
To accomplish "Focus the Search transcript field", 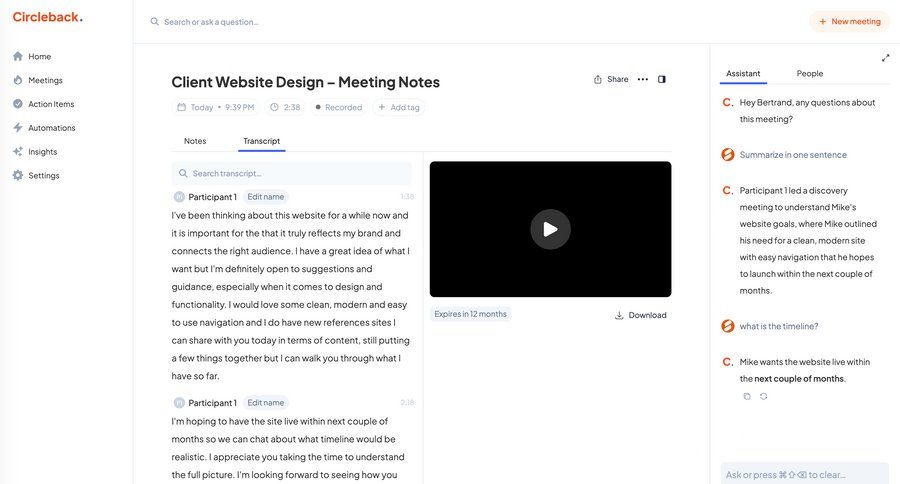I will click(x=291, y=173).
